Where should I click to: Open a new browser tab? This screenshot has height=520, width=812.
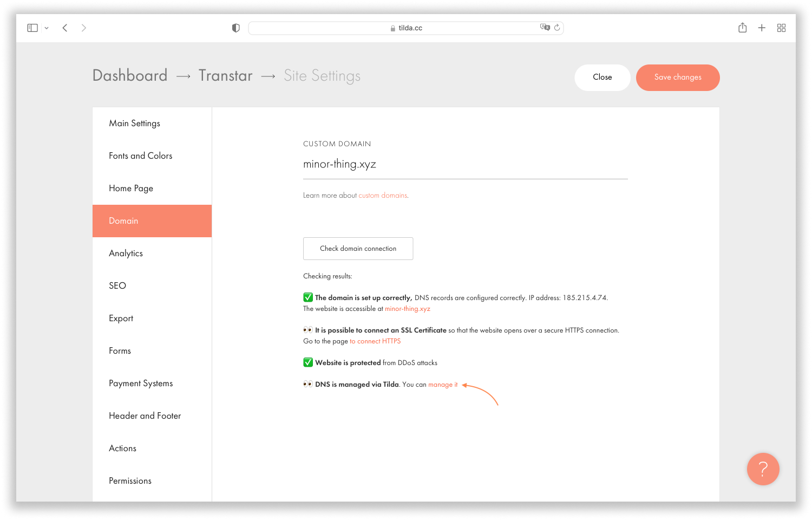[x=762, y=28]
